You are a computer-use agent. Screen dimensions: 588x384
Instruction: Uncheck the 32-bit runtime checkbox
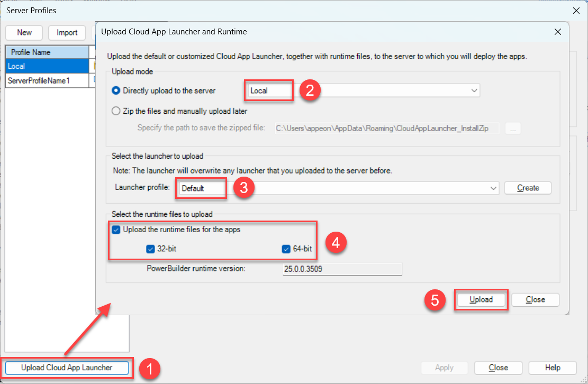tap(150, 249)
